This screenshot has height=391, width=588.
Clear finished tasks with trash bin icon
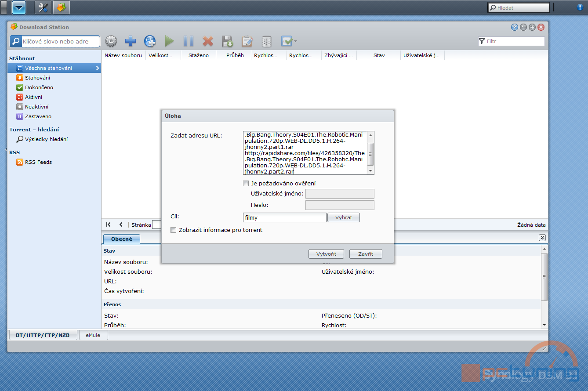tap(266, 41)
